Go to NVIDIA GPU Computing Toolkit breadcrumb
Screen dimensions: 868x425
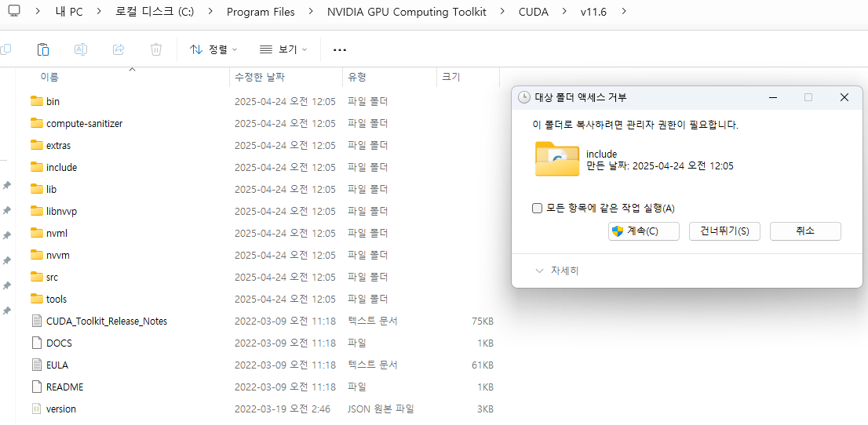407,12
